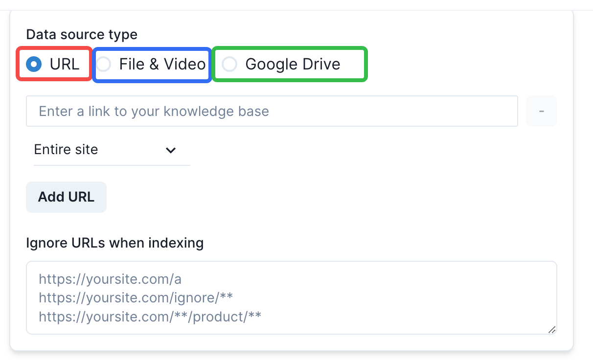Select the URL radio button circle
The width and height of the screenshot is (593, 364).
(x=34, y=64)
